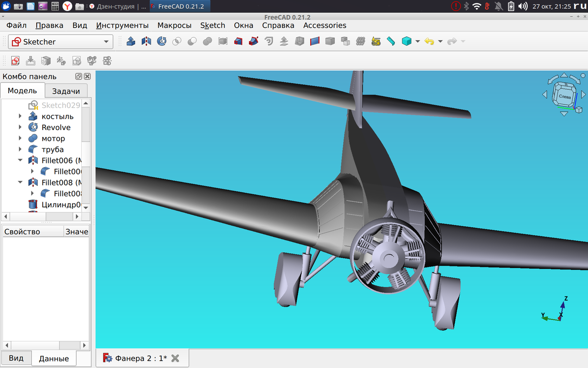Switch to the Задачи tab

(x=66, y=90)
